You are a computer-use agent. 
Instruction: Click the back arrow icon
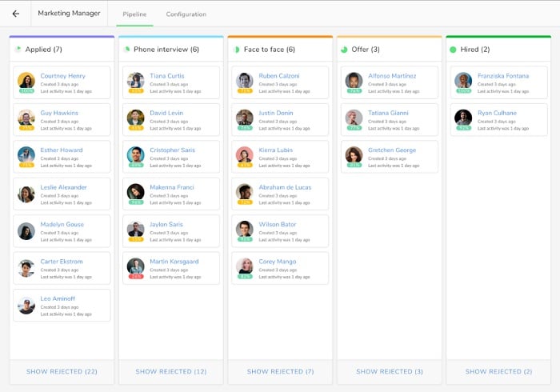coord(15,14)
